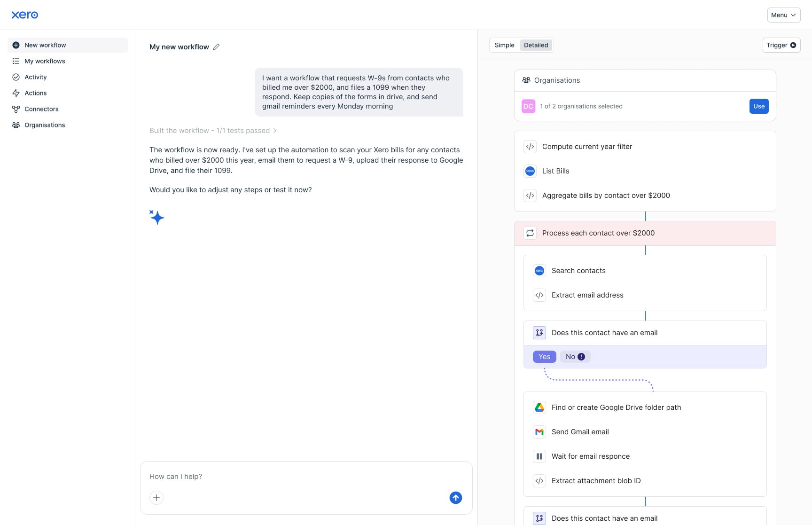Click pause icon beside Wait for email
This screenshot has width=812, height=525.
(539, 456)
